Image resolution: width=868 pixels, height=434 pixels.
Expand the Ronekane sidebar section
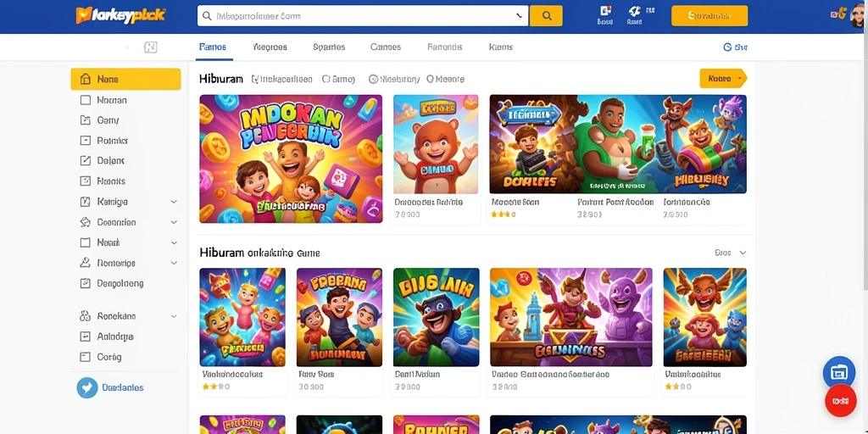(x=174, y=316)
